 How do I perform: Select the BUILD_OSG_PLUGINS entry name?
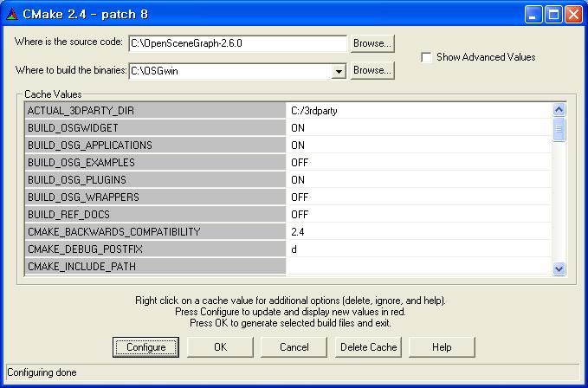[x=155, y=179]
